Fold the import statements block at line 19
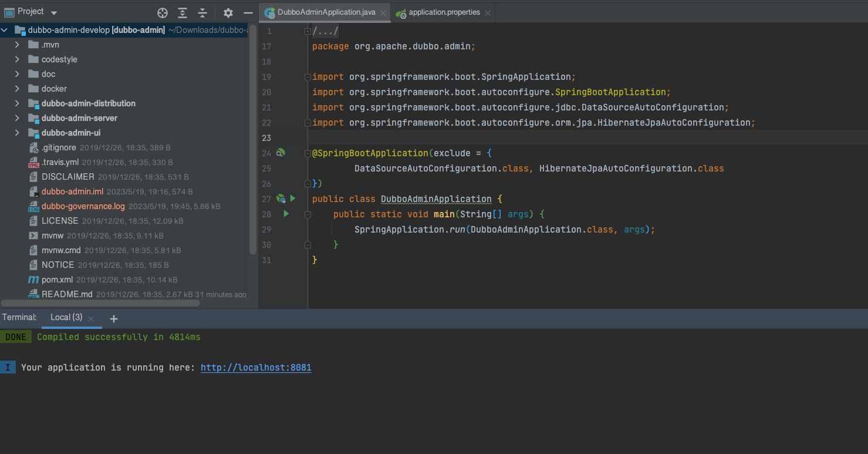The height and width of the screenshot is (454, 868). (308, 77)
